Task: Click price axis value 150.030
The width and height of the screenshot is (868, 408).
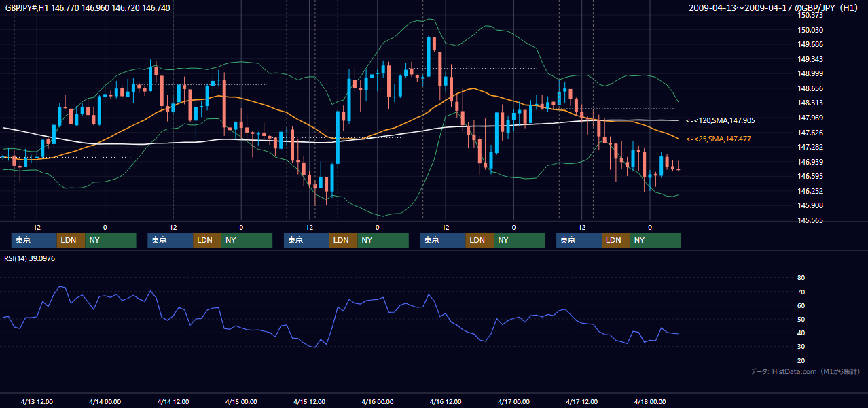Action: 810,30
